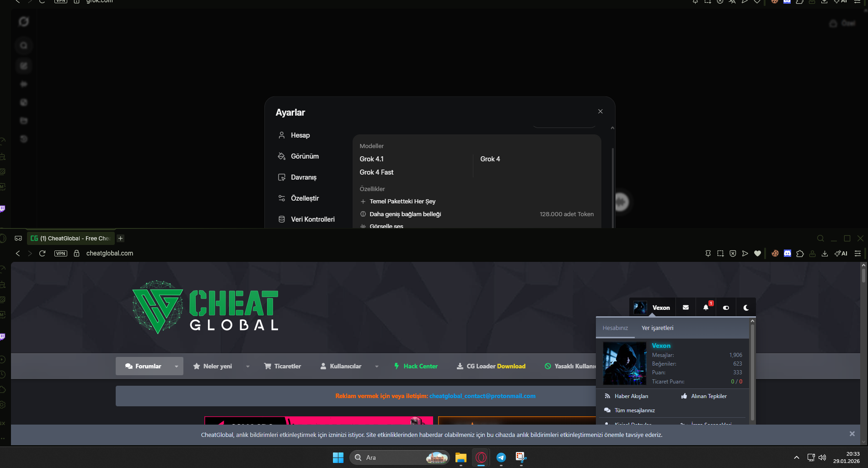This screenshot has width=868, height=468.
Task: Click the cheatglobal.com address bar
Action: (x=109, y=253)
